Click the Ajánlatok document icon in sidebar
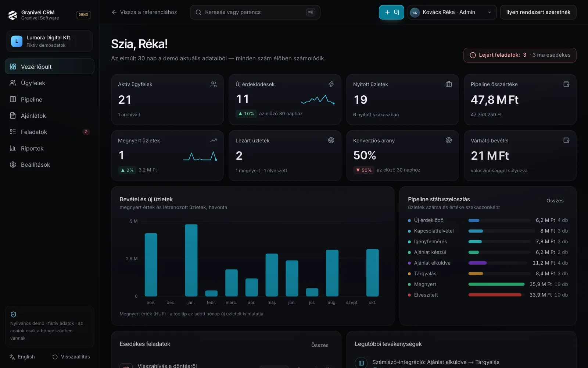Screen dimensions: 588x368 [x=13, y=116]
